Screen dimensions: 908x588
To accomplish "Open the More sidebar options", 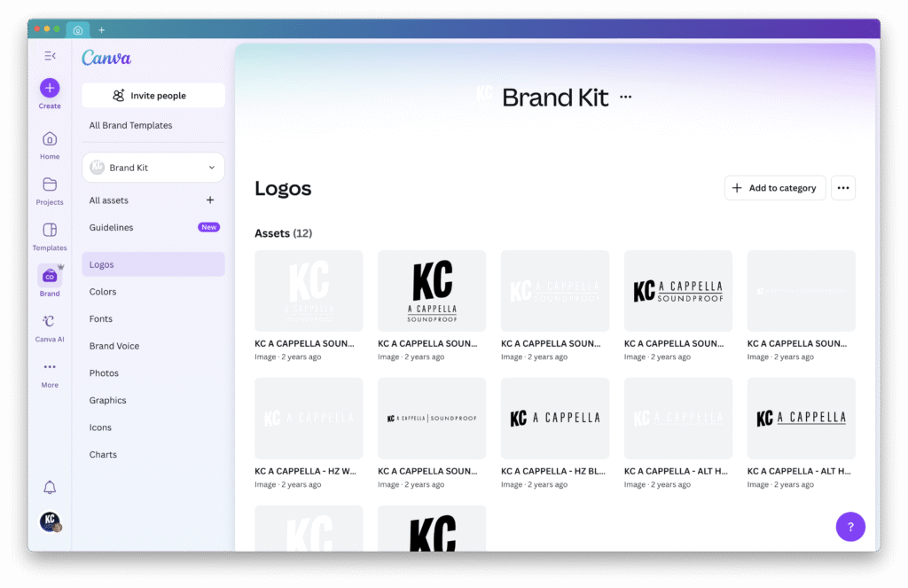I will (x=50, y=374).
